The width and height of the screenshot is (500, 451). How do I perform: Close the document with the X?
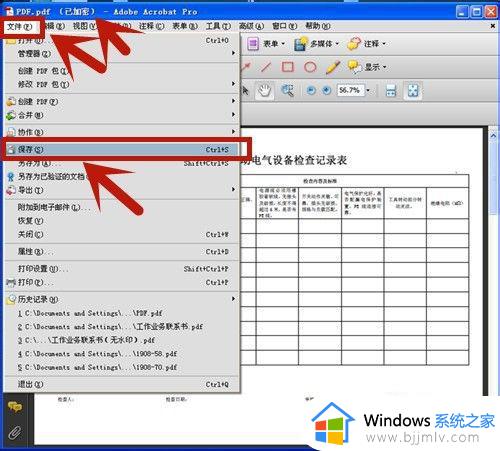coord(493,26)
